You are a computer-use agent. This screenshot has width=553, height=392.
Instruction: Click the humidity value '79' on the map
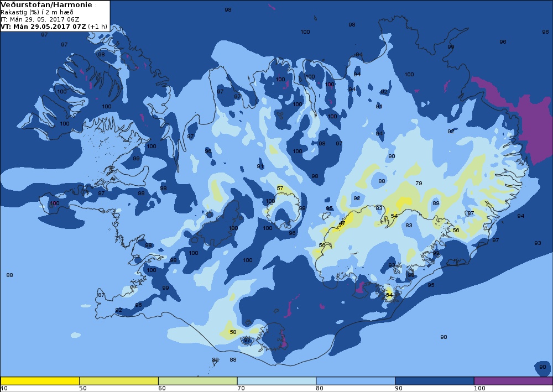419,184
